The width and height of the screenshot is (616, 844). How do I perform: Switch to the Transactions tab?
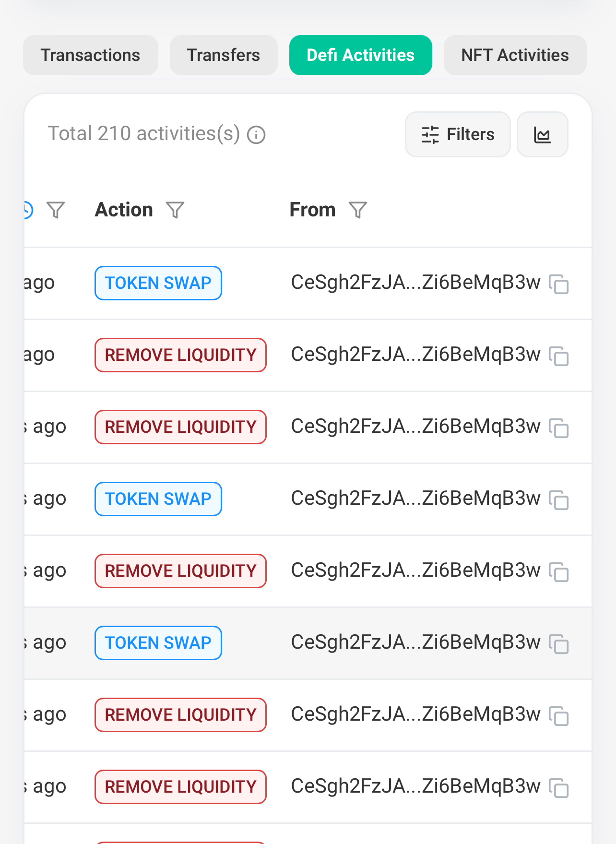pos(91,55)
